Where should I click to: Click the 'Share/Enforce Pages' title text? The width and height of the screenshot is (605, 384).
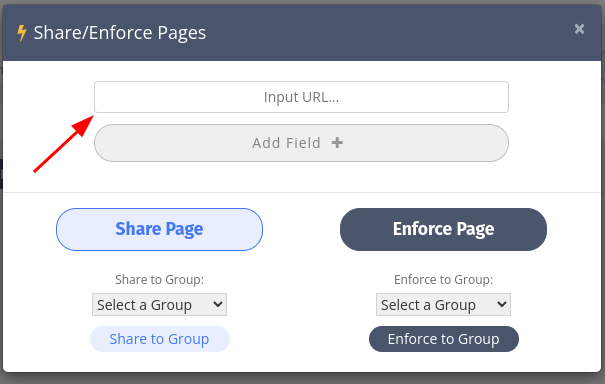tap(120, 33)
